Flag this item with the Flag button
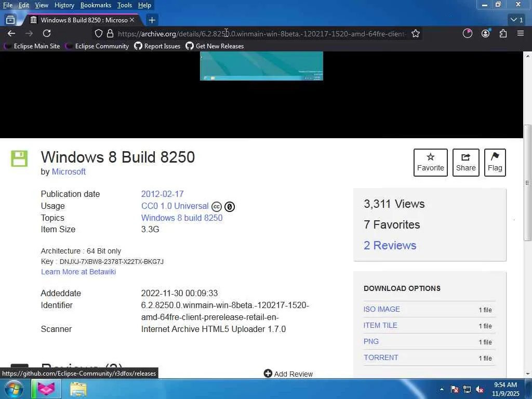Screen dimensions: 532x399 click(x=495, y=162)
